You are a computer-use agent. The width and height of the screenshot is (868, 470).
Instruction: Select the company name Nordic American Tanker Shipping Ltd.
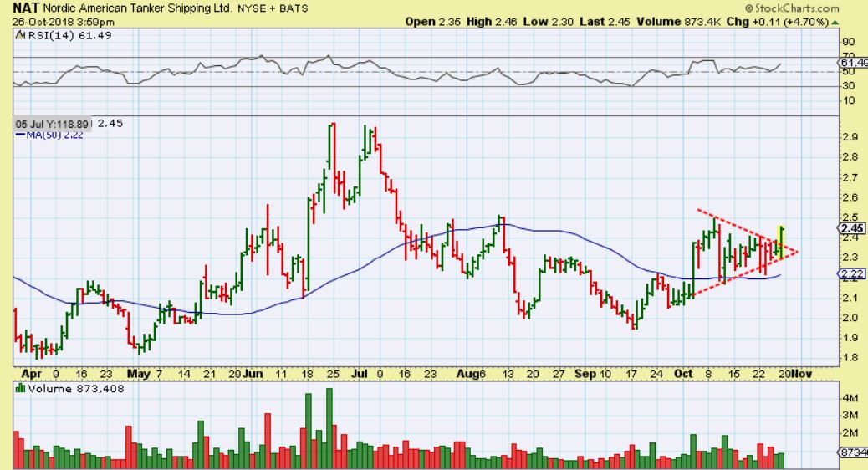coord(138,8)
